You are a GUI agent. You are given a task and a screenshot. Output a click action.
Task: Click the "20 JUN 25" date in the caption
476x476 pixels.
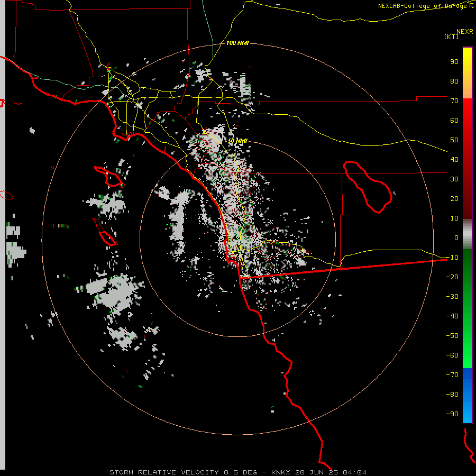tap(317, 472)
